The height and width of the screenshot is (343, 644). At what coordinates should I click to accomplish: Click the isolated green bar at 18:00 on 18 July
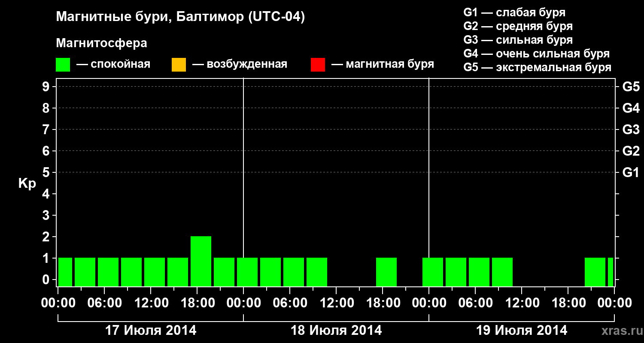(x=386, y=272)
